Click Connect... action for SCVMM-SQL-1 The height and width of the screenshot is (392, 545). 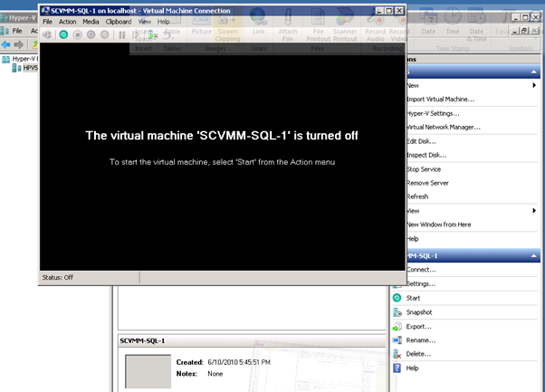(421, 269)
